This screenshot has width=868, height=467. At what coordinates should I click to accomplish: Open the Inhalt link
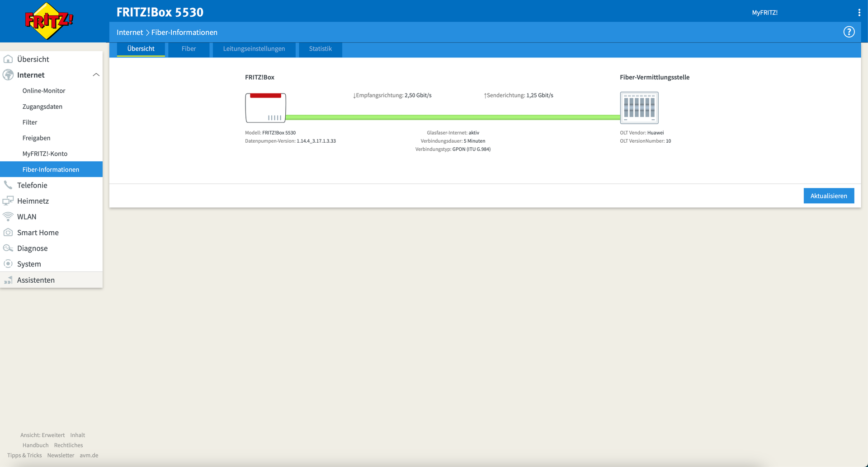coord(78,435)
